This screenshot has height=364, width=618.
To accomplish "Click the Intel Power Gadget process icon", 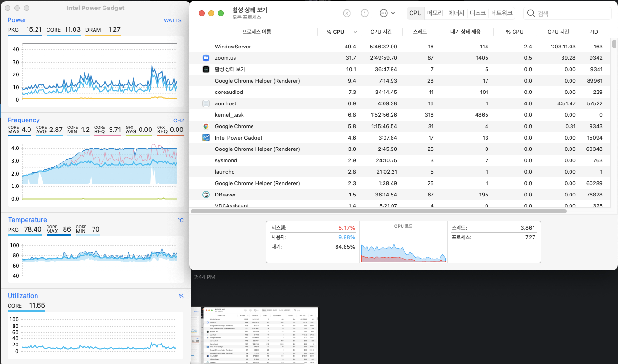I will [206, 138].
